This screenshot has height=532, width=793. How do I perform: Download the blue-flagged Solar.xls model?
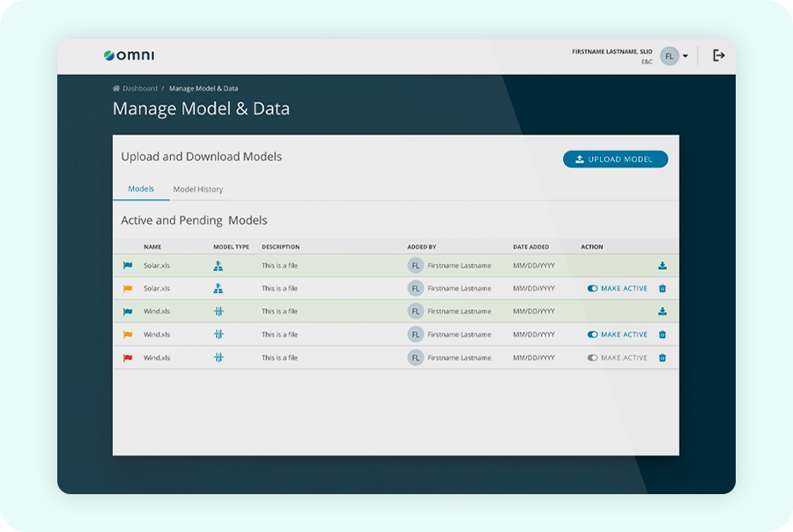click(662, 265)
